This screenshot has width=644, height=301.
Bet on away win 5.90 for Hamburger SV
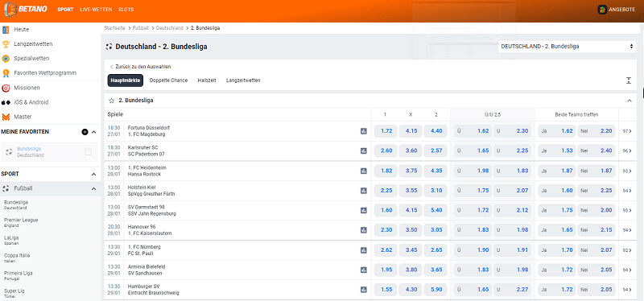pyautogui.click(x=436, y=290)
